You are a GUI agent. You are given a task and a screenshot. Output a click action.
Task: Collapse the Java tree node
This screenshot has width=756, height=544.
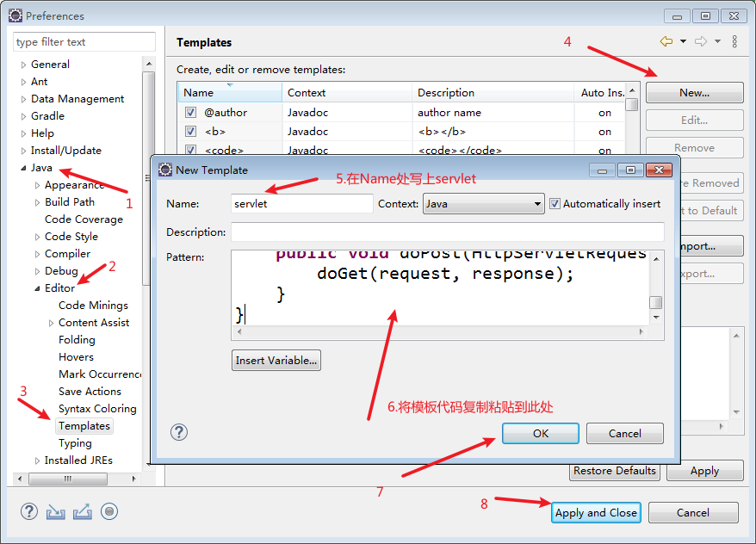(x=23, y=168)
